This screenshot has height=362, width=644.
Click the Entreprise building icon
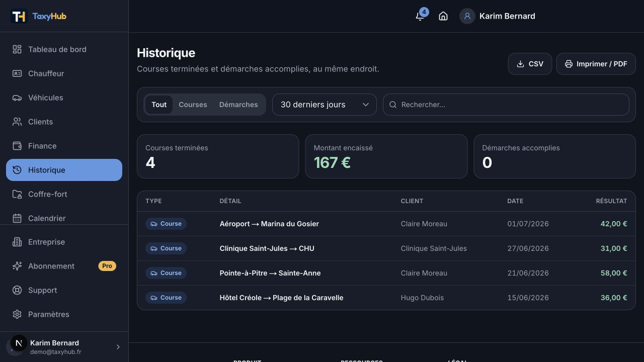pos(17,242)
